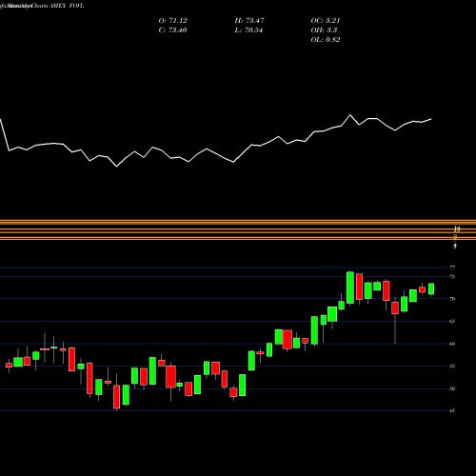Click the 45 price axis label
The width and height of the screenshot is (476, 476).
(452, 411)
